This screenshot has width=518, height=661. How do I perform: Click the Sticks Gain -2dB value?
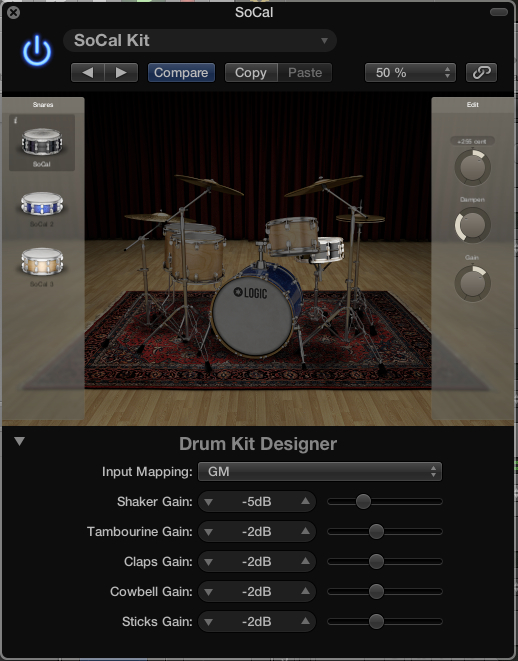(x=257, y=621)
